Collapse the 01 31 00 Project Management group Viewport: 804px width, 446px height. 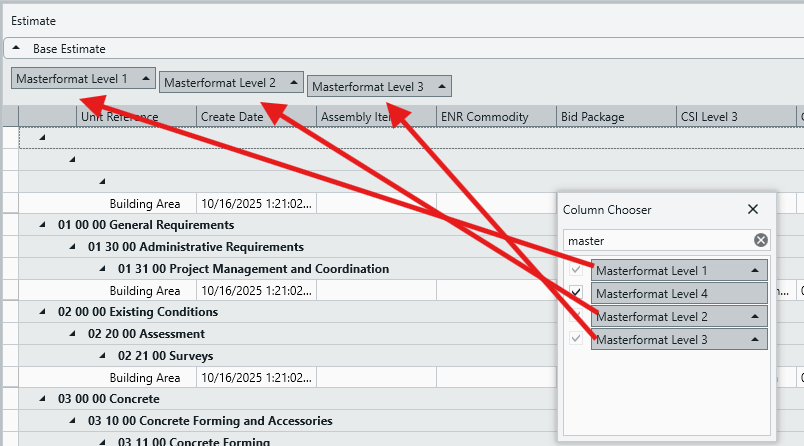(x=102, y=269)
